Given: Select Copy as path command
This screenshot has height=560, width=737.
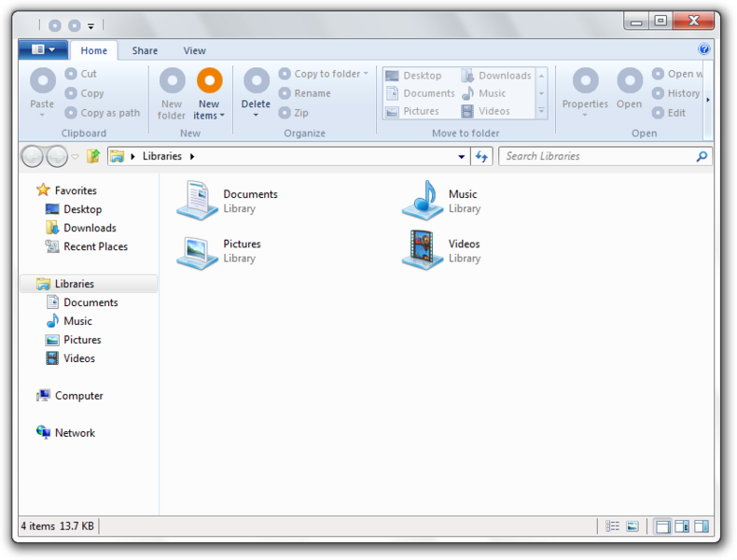Looking at the screenshot, I should 103,113.
